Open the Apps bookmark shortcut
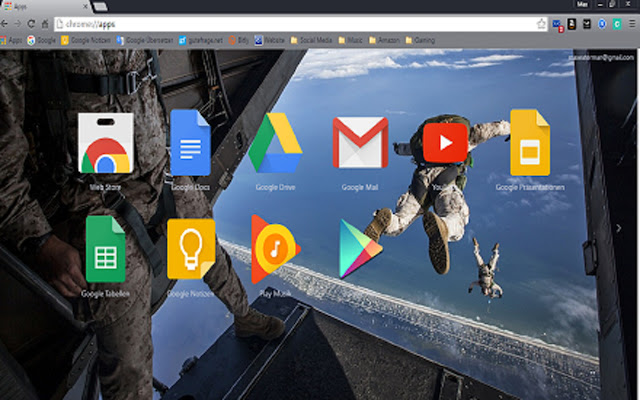This screenshot has width=640, height=400. click(x=11, y=40)
